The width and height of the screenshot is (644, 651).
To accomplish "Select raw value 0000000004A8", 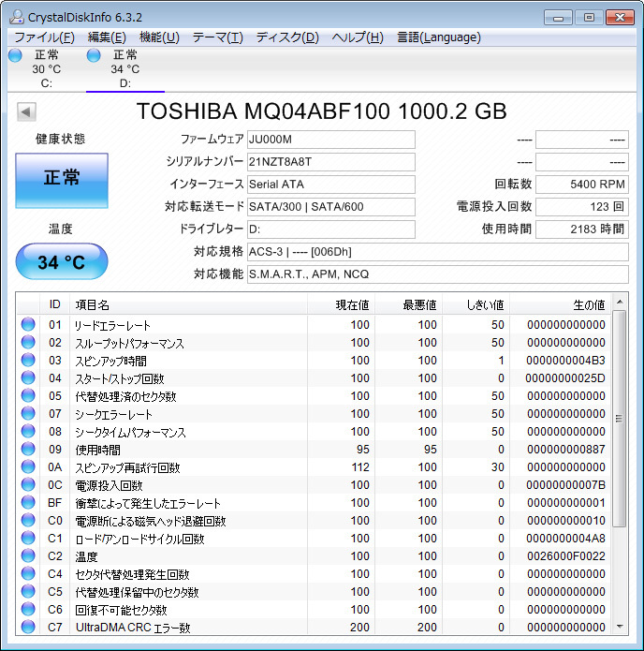I will pos(566,539).
